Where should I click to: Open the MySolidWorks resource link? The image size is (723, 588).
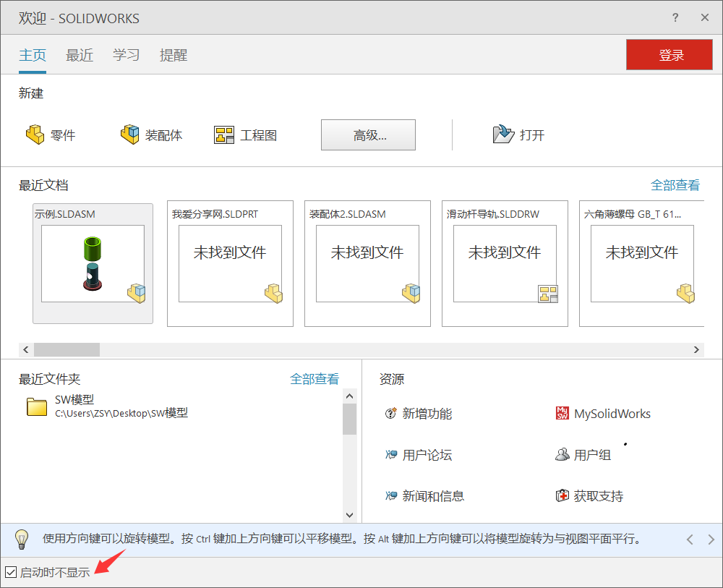click(603, 414)
